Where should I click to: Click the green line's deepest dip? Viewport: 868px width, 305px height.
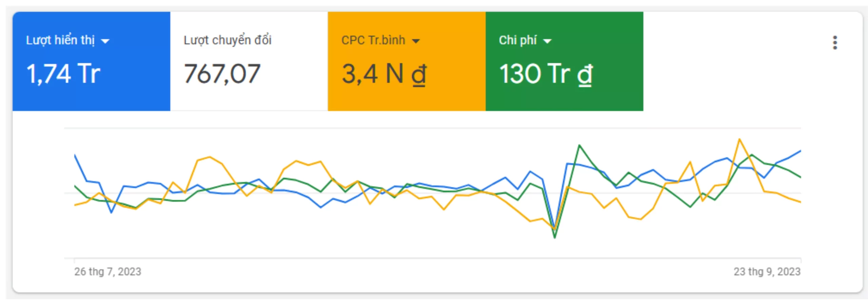click(555, 238)
